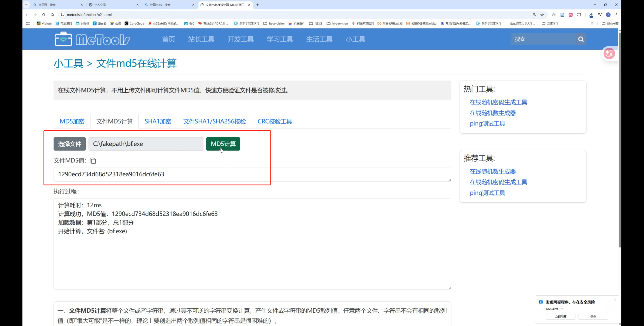Viewport: 644px width, 326px height.
Task: Click the MeTools logo
Action: coord(92,39)
